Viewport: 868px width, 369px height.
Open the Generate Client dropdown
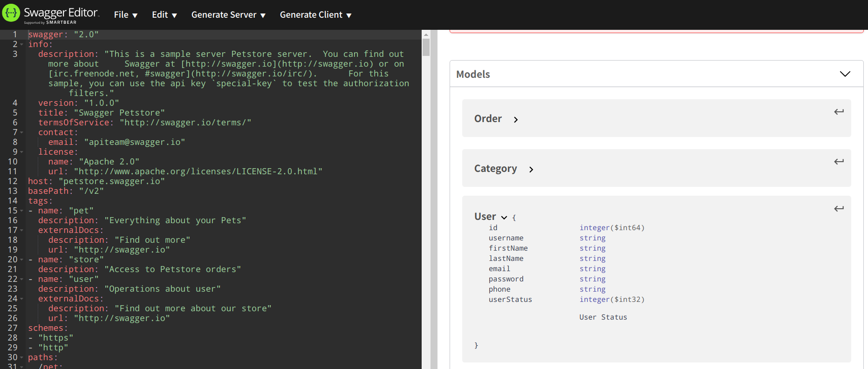[x=315, y=15]
